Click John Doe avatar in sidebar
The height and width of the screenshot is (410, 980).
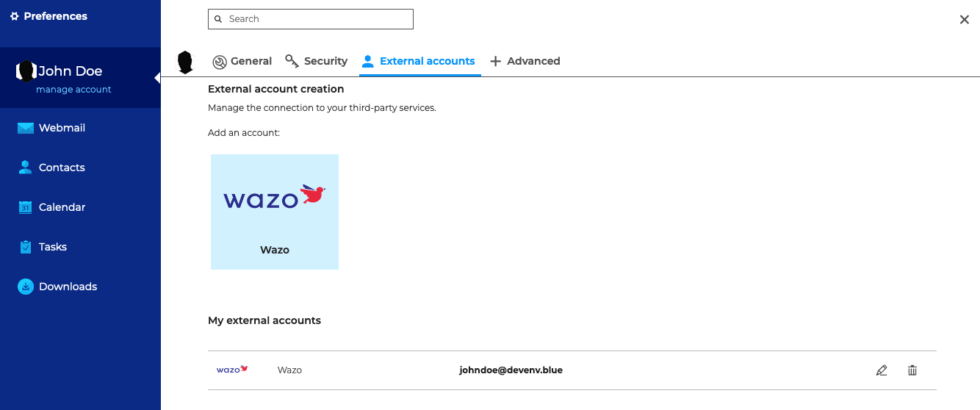click(x=26, y=71)
